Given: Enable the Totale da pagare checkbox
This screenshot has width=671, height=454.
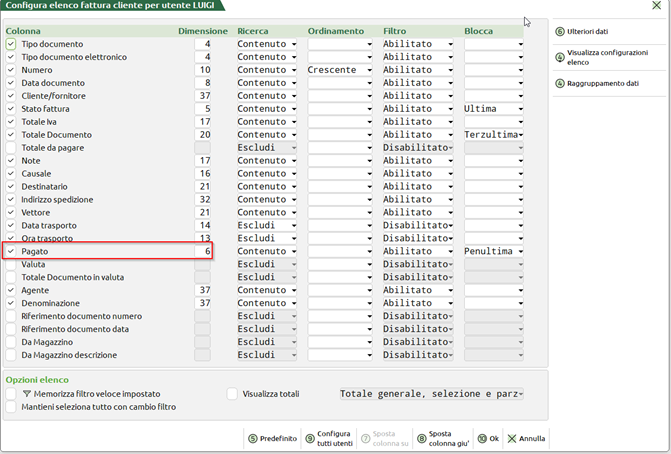Looking at the screenshot, I should click(11, 147).
